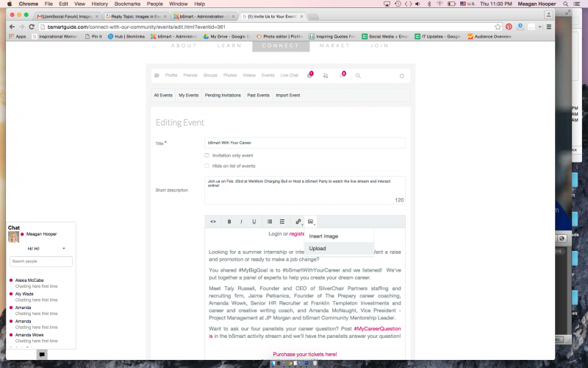Open the Pending Invitations tab
The image size is (588, 368).
point(223,96)
